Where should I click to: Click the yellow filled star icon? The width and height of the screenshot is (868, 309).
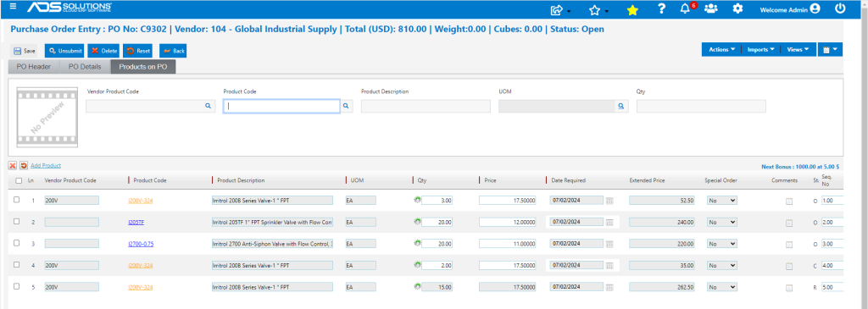[x=632, y=9]
